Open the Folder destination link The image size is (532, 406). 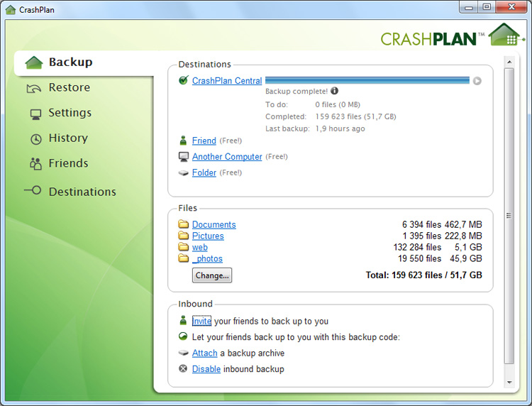(204, 172)
